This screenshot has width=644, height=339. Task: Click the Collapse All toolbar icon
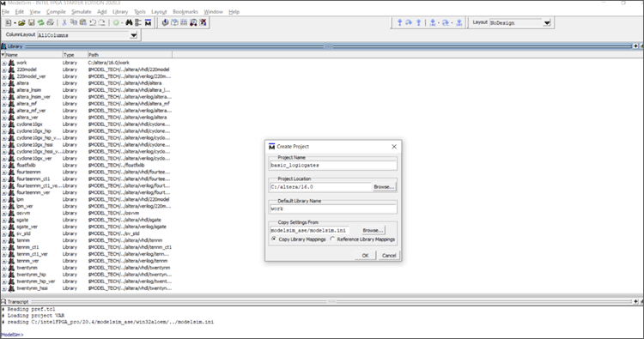coord(138,22)
